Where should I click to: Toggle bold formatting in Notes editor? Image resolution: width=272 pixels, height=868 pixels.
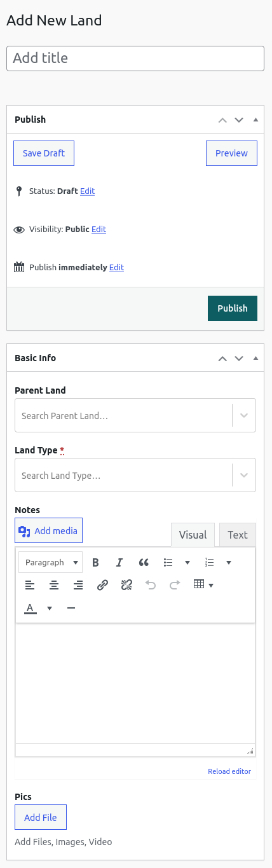tap(95, 562)
